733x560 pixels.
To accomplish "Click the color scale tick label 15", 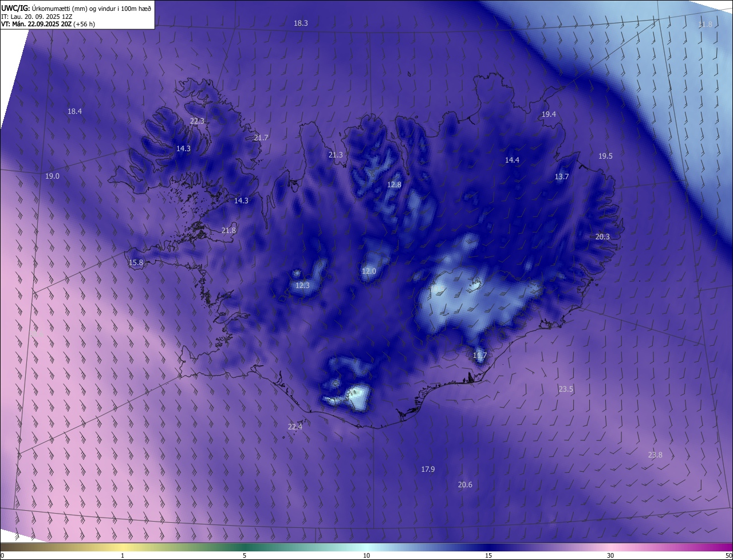I will 488,556.
